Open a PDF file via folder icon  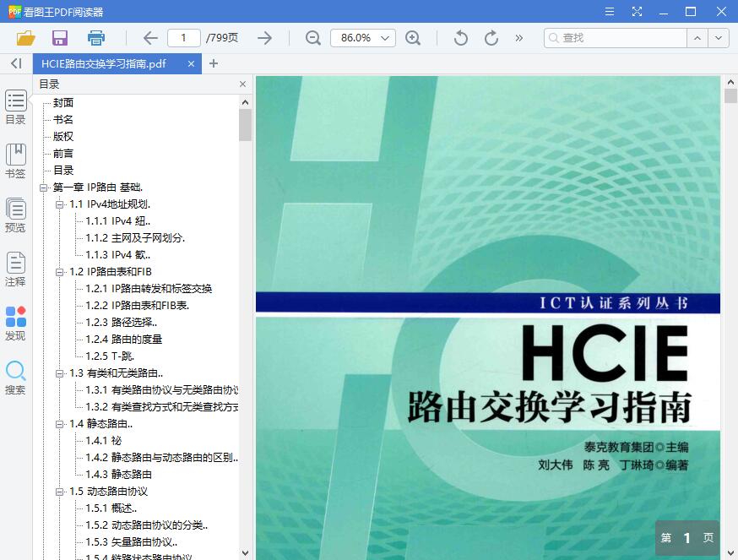click(x=24, y=37)
